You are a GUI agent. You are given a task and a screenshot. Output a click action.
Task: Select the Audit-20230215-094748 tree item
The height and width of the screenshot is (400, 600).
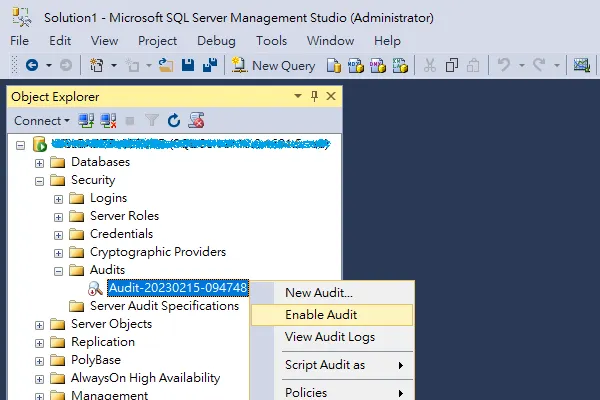(x=178, y=288)
